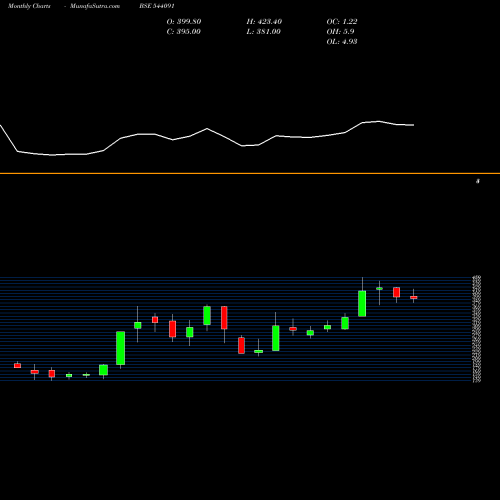Click the low value 'L: 381.00'
The image size is (500, 500).
click(264, 32)
